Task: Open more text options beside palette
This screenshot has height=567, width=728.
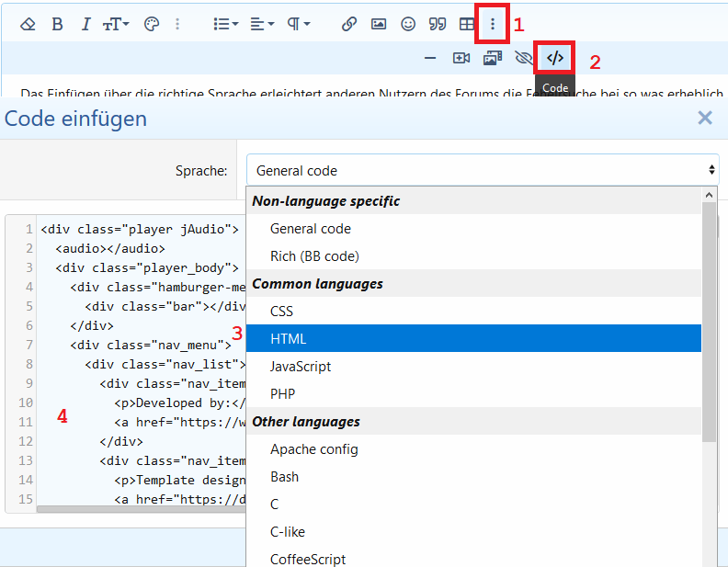Action: (x=177, y=24)
